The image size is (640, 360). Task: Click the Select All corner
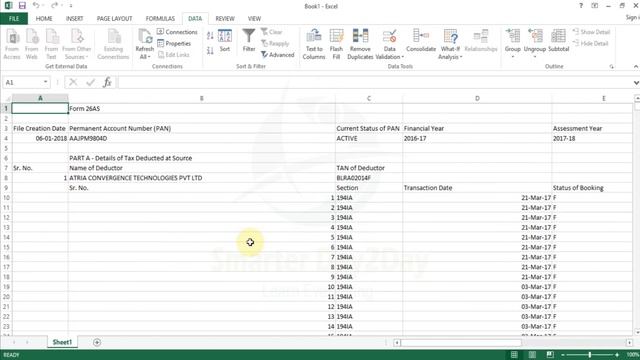(7, 98)
